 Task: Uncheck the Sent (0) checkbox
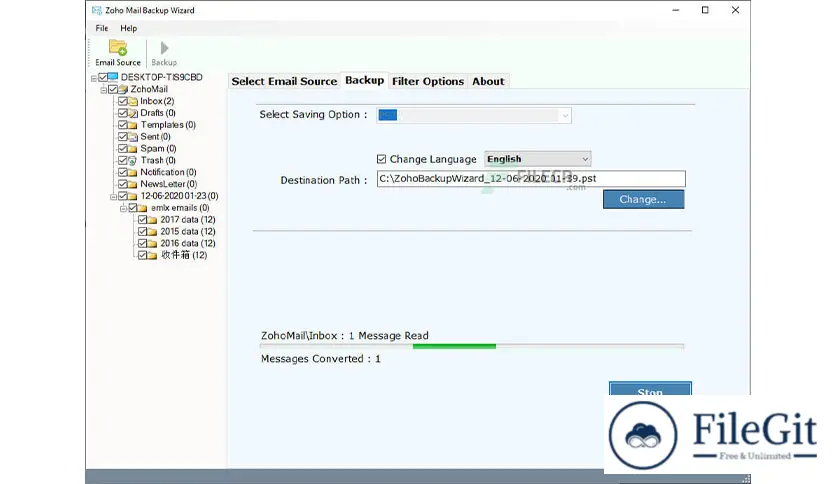pyautogui.click(x=123, y=136)
